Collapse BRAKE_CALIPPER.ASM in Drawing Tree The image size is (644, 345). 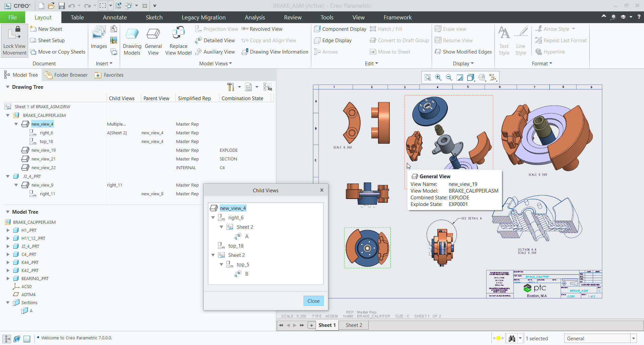pos(7,115)
